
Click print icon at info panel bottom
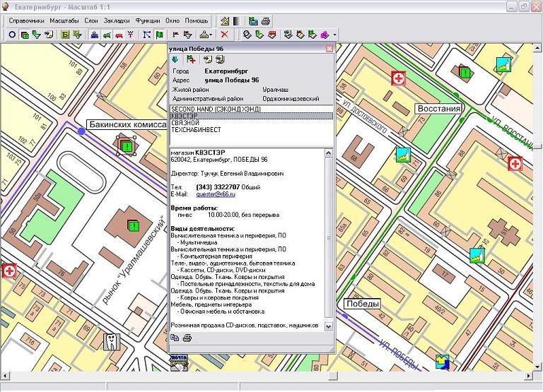click(x=187, y=338)
